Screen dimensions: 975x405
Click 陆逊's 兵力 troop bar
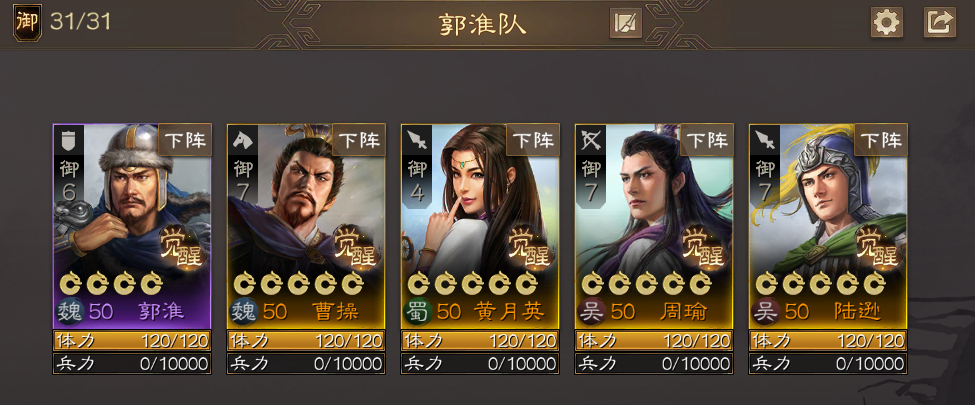(x=828, y=363)
